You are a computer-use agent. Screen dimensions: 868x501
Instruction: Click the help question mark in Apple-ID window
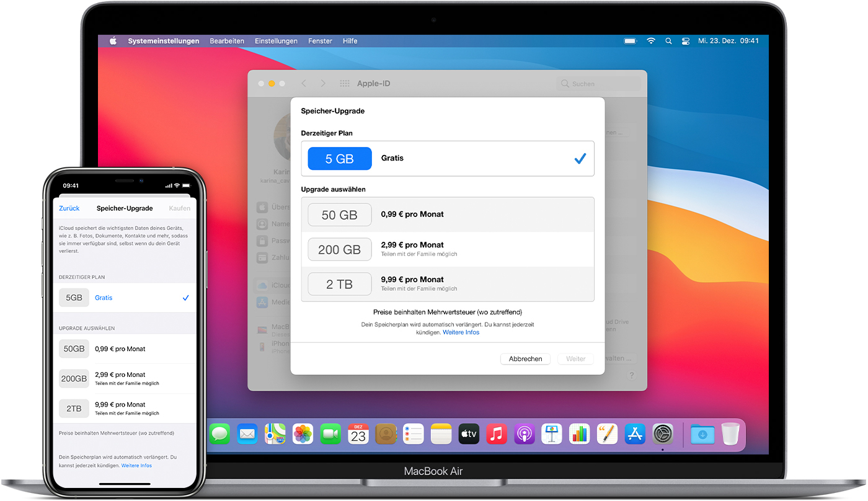[x=631, y=376]
